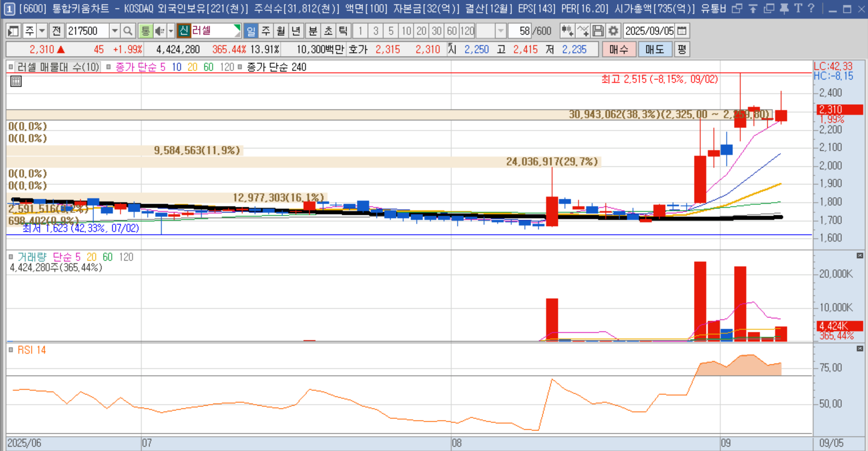Open the calendar date picker icon
868x451 pixels.
click(x=682, y=31)
